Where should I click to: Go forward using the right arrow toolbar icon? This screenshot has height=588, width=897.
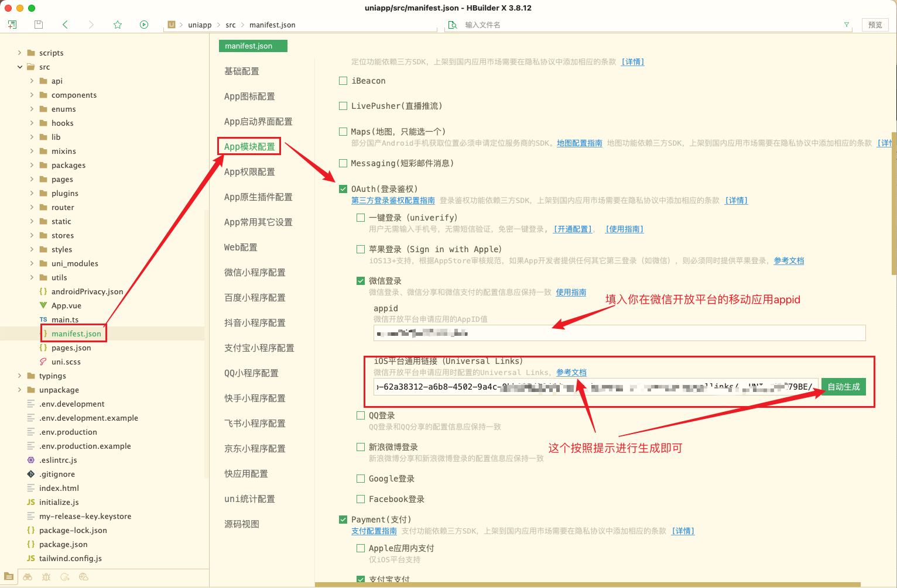(91, 25)
